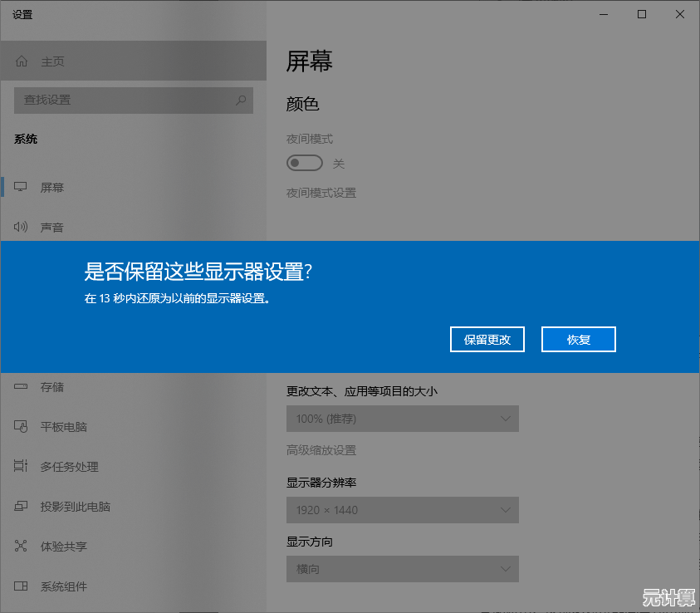700x613 pixels.
Task: Click the Find a setting search box
Action: pos(125,100)
